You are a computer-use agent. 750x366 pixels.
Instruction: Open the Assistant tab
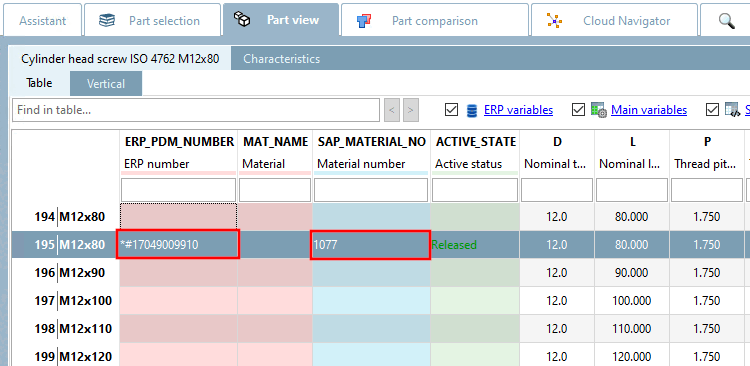(43, 21)
